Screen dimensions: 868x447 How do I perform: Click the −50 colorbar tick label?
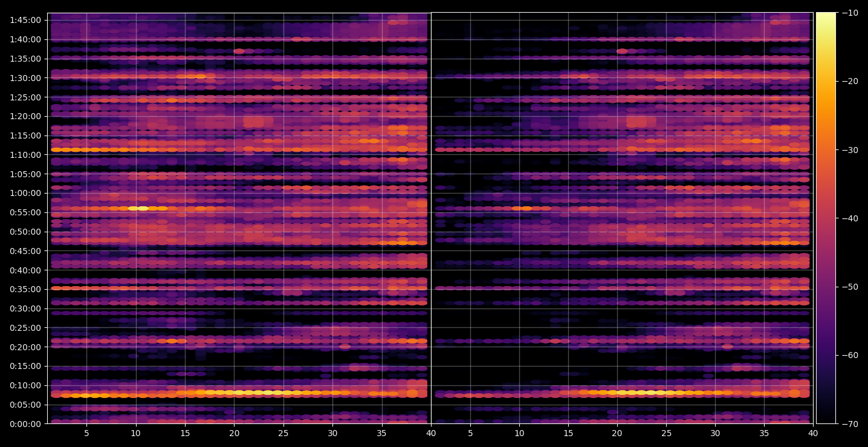(x=849, y=287)
